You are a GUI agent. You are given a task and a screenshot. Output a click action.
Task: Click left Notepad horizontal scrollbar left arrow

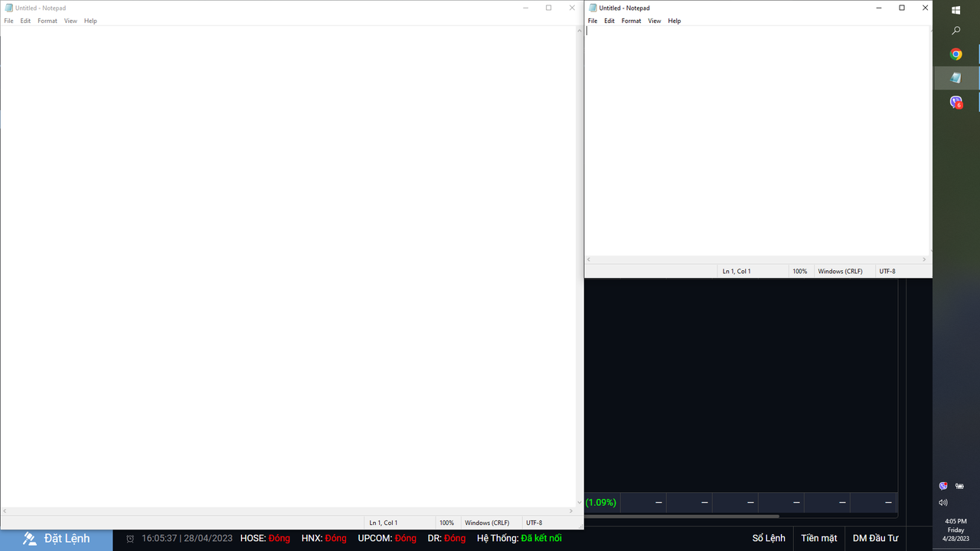tap(4, 510)
